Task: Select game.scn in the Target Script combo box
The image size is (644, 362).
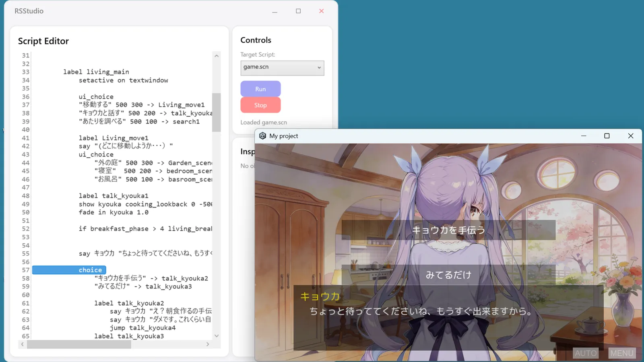Action: [x=282, y=68]
